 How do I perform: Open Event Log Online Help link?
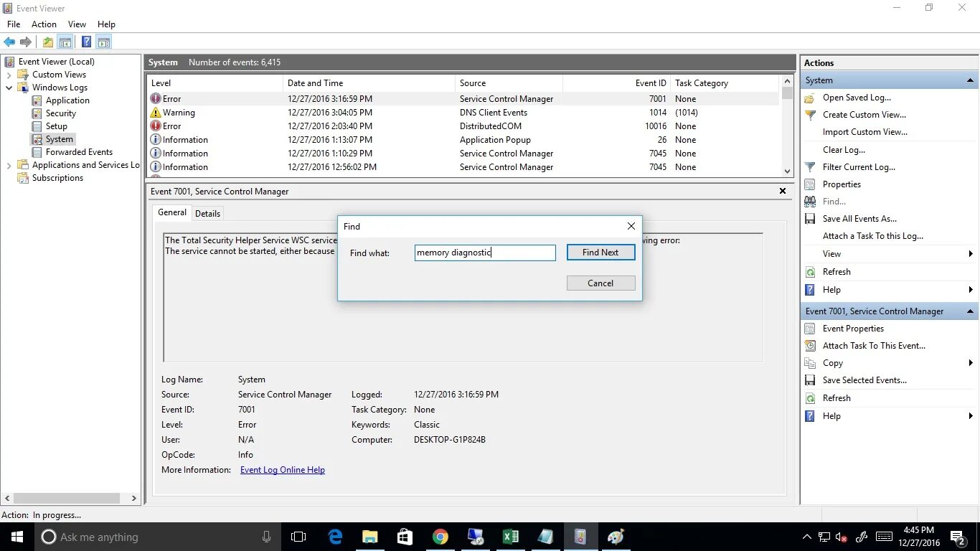coord(283,470)
